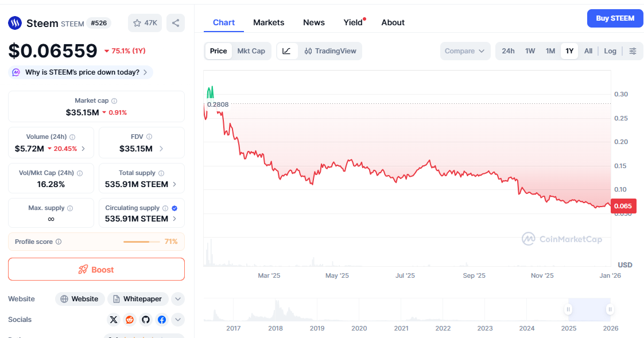Viewport: 644px width, 338px height.
Task: Set chart range to 1Y
Action: click(x=569, y=51)
